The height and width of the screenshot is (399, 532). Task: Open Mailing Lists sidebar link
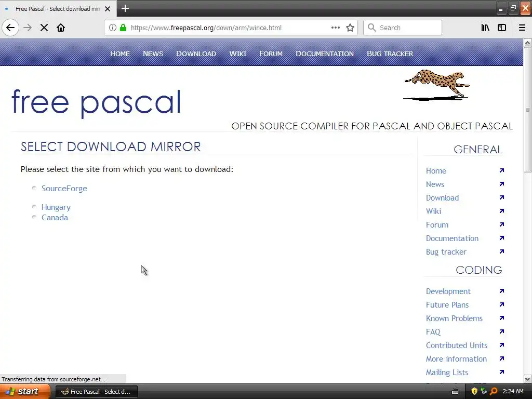pos(447,373)
